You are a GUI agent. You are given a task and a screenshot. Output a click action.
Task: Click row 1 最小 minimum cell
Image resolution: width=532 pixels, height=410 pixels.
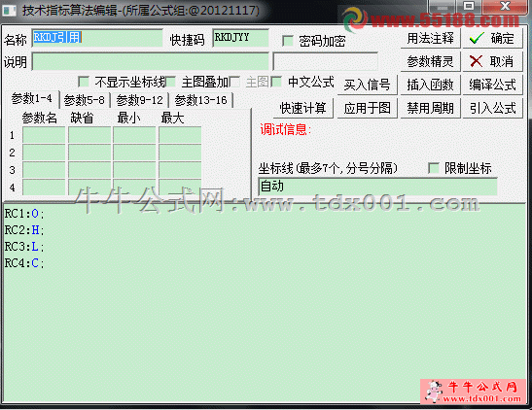pyautogui.click(x=134, y=135)
